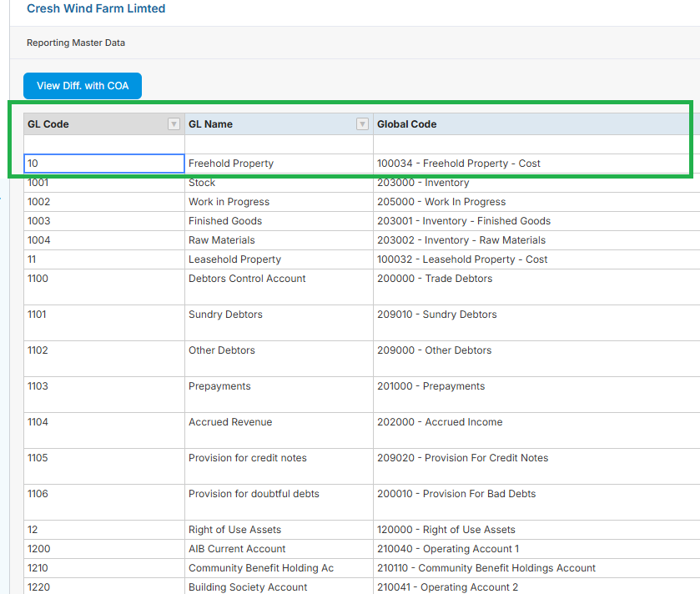700x594 pixels.
Task: Click the GL Code column header
Action: 104,124
